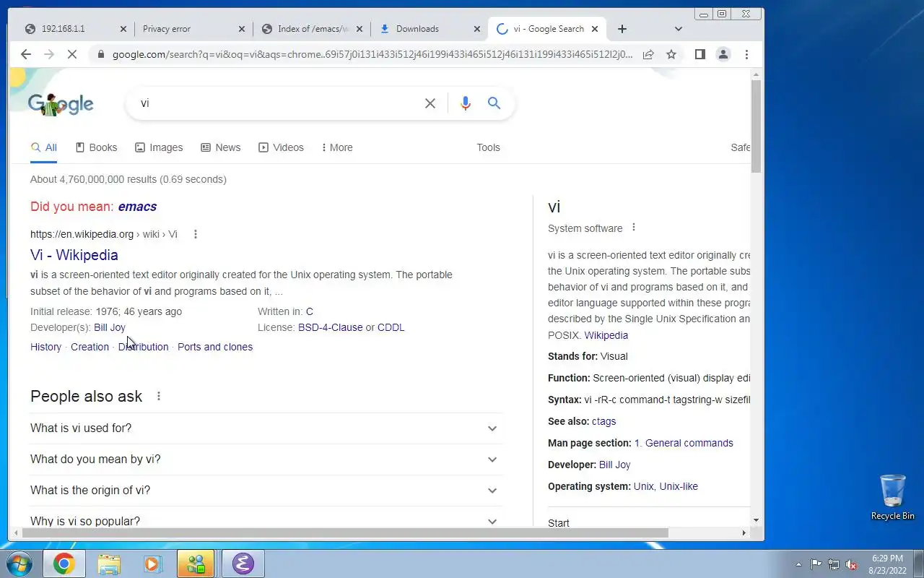Open options next to People also ask
Image resolution: width=924 pixels, height=578 pixels.
pos(159,396)
